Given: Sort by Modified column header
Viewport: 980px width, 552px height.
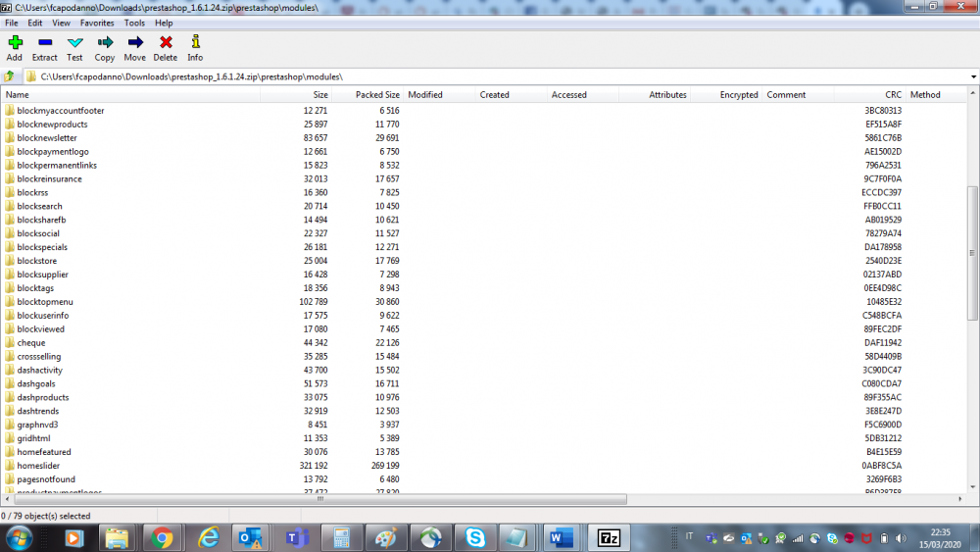Looking at the screenshot, I should point(439,95).
